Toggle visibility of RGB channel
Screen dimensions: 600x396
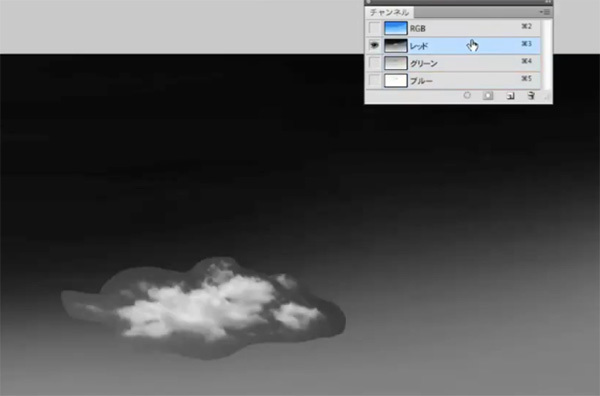tap(374, 28)
